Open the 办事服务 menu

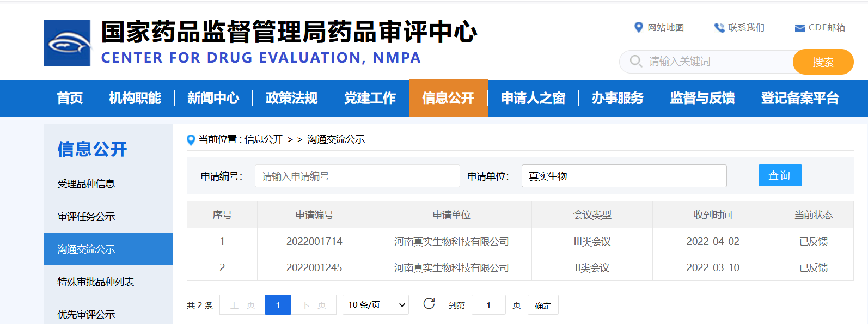[618, 98]
